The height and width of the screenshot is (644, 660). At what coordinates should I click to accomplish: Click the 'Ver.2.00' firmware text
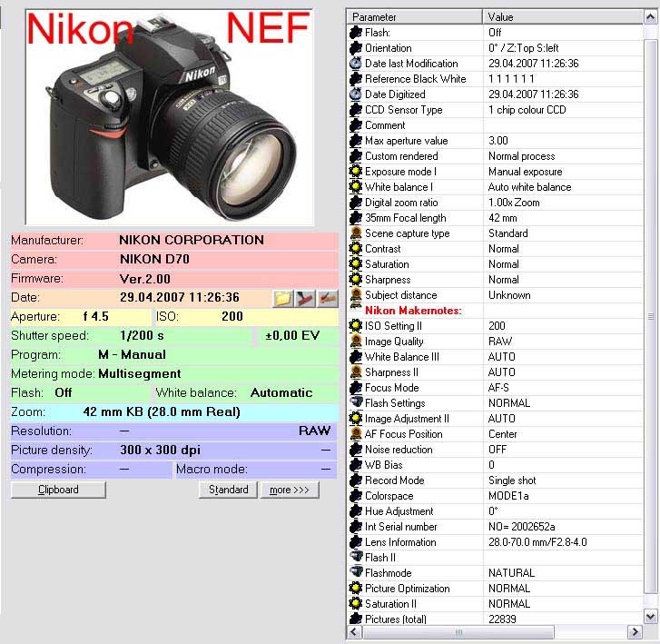point(144,279)
